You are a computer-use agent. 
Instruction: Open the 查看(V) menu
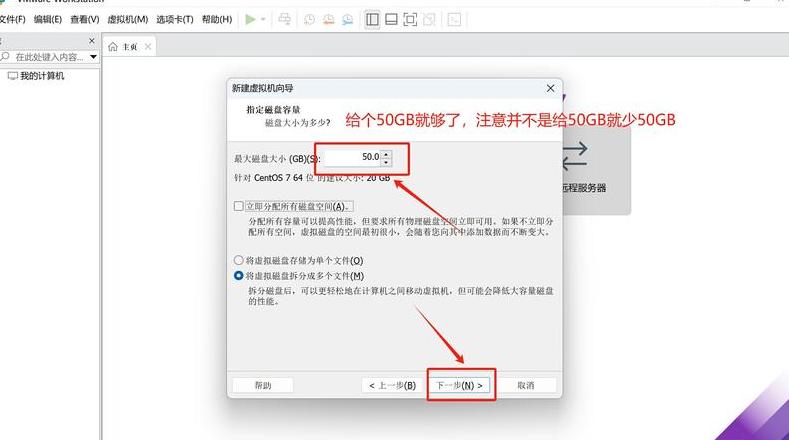pyautogui.click(x=85, y=20)
